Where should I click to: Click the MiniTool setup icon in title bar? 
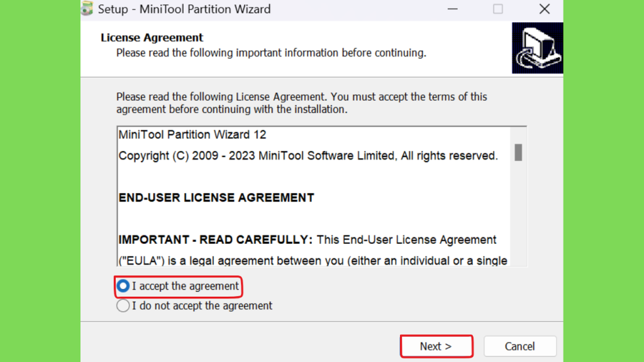pos(87,9)
